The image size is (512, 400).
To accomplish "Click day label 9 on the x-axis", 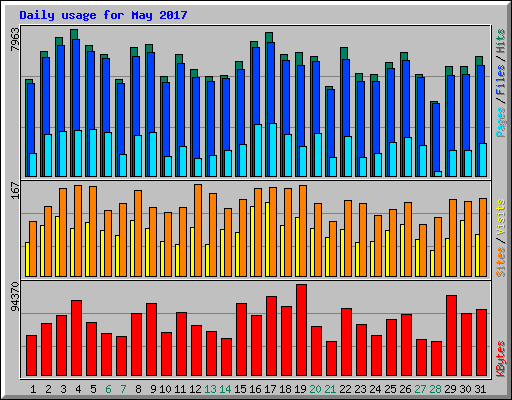I will pyautogui.click(x=153, y=389).
